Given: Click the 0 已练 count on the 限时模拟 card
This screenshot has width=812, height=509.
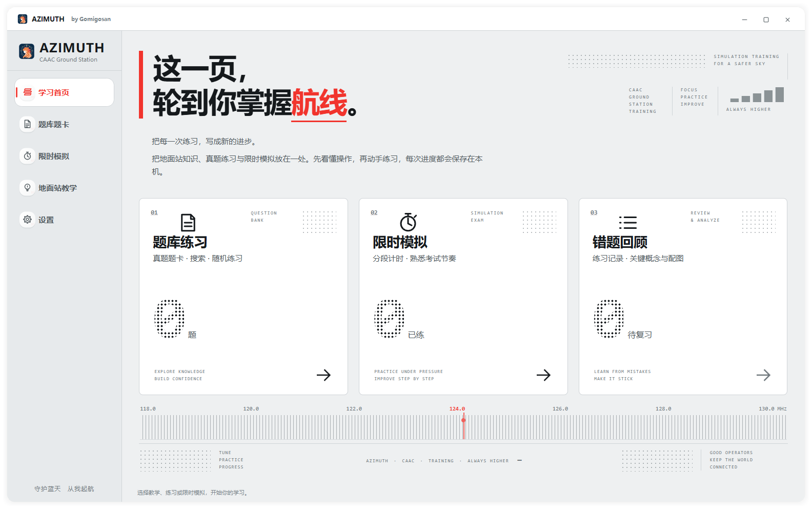Looking at the screenshot, I should [399, 319].
